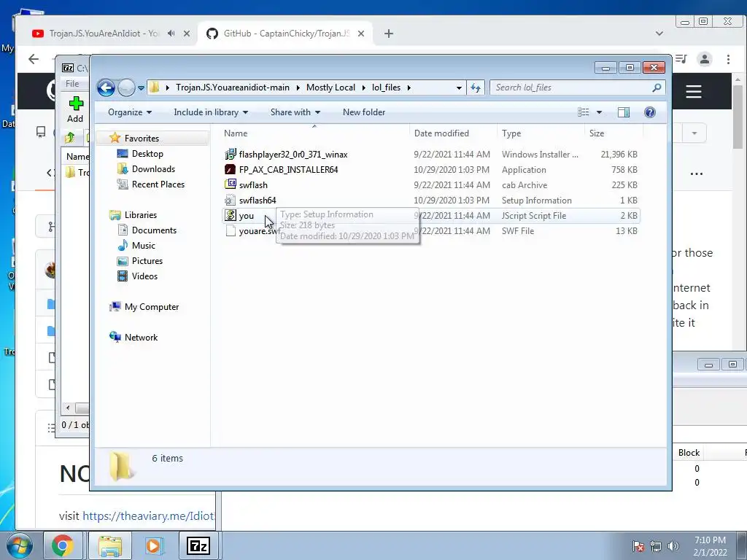Click the Favorites group in navigation pane
Image resolution: width=747 pixels, height=560 pixels.
[x=142, y=139]
